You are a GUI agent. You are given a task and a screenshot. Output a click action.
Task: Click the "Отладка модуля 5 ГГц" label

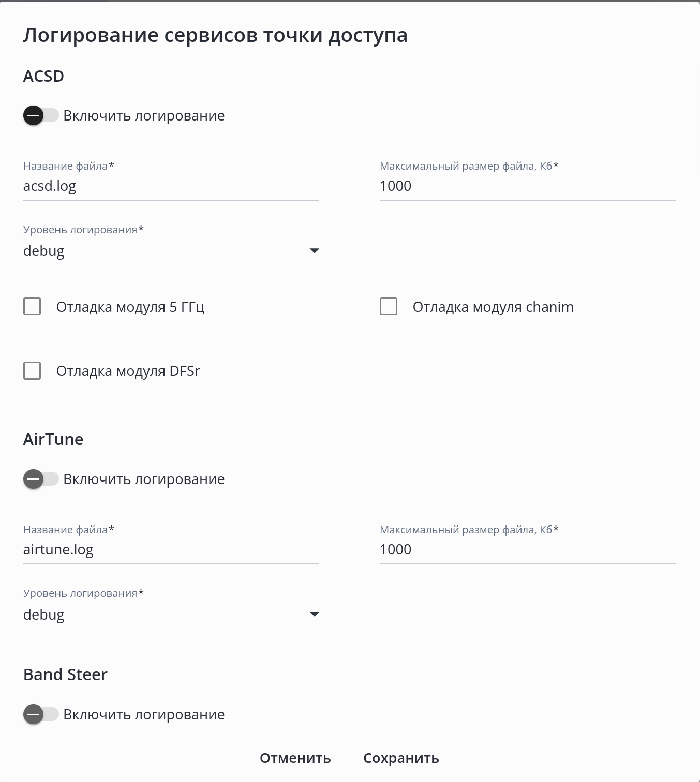point(130,307)
